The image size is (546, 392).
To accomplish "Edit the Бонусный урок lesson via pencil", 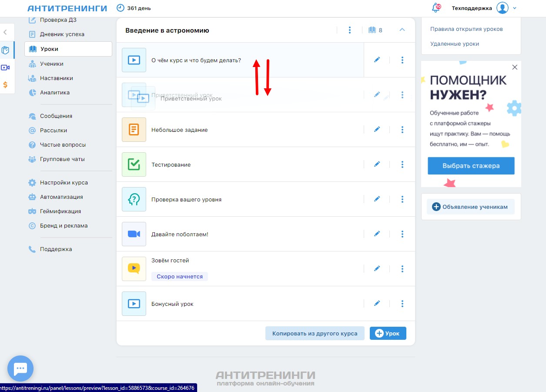I will click(377, 304).
